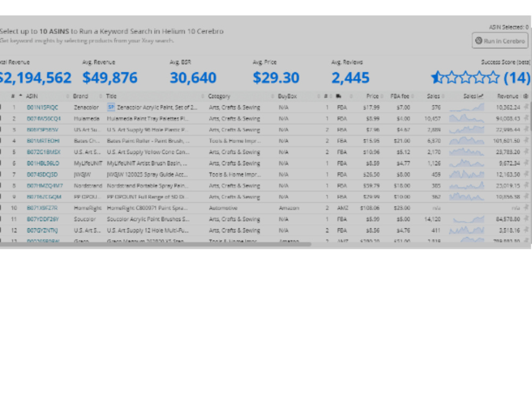Click title 'Soucolor Acrylic Paint Brushes'

pyautogui.click(x=148, y=219)
